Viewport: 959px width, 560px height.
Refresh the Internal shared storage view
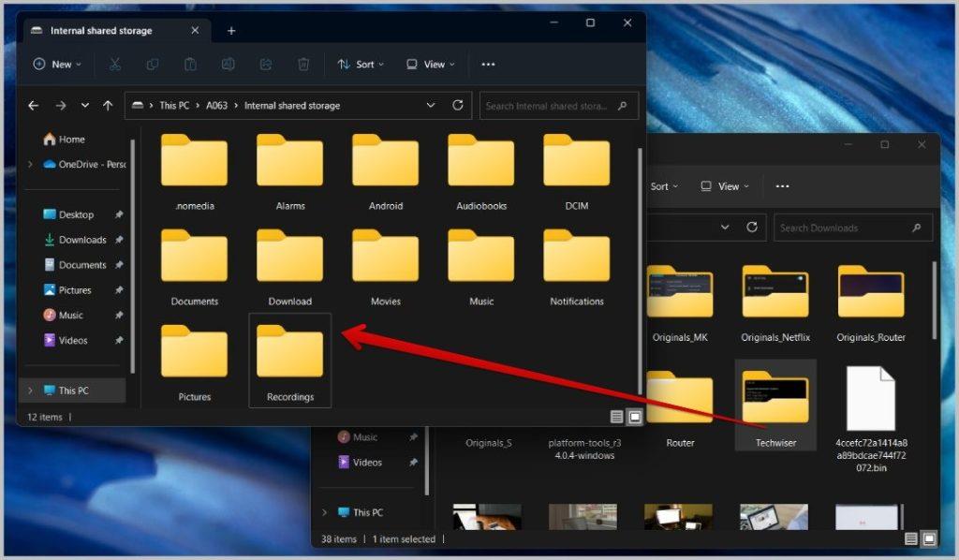(457, 105)
